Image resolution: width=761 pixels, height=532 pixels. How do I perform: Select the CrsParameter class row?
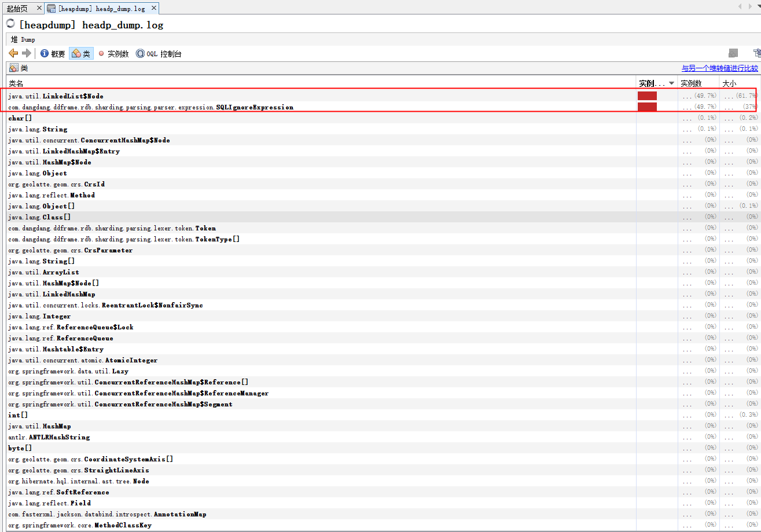click(382, 250)
